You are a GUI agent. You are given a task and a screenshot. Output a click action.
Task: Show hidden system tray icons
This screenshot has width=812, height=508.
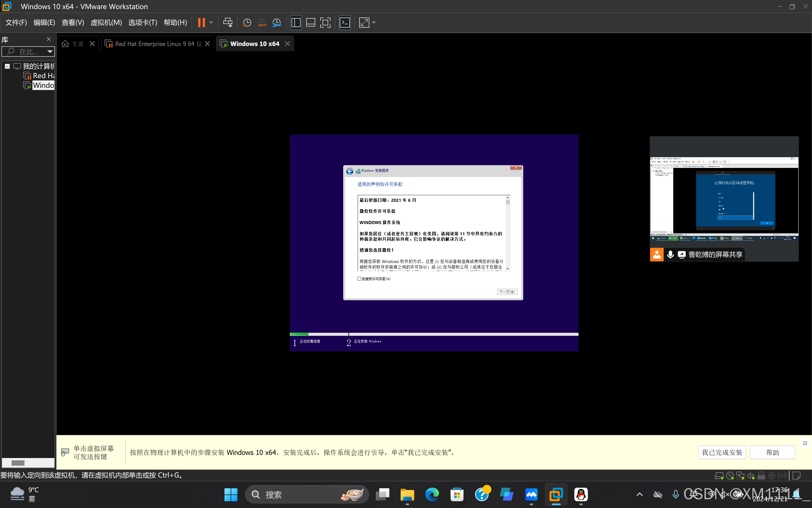[639, 494]
